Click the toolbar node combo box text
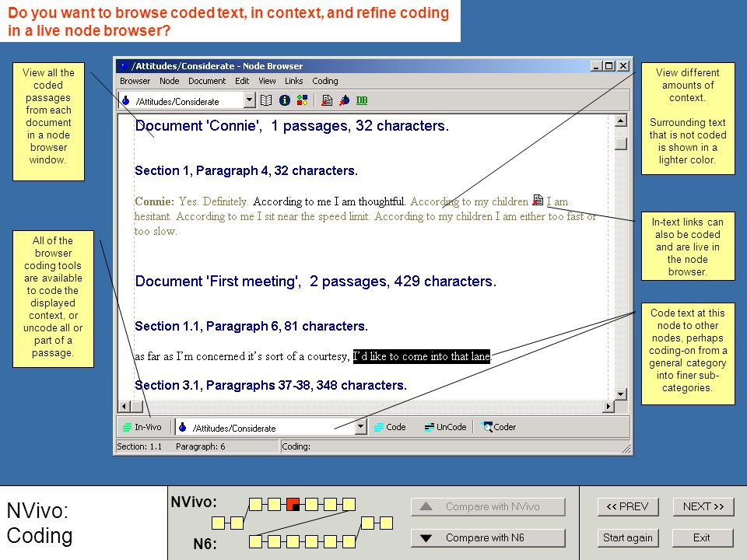The height and width of the screenshot is (560, 747). pos(177,101)
